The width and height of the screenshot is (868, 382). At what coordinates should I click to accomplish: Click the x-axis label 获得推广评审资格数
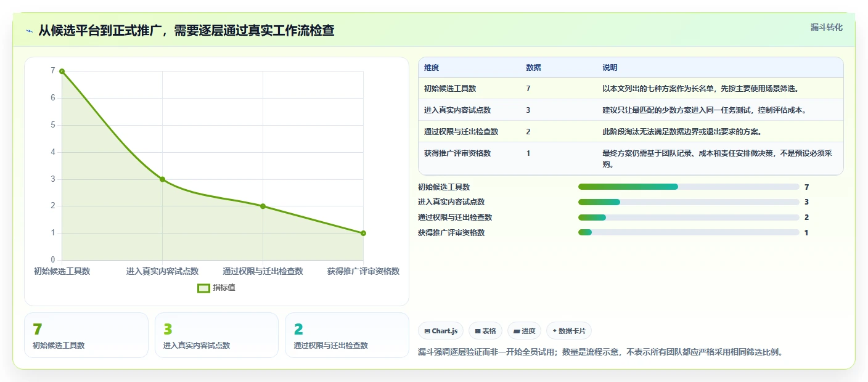(x=363, y=271)
